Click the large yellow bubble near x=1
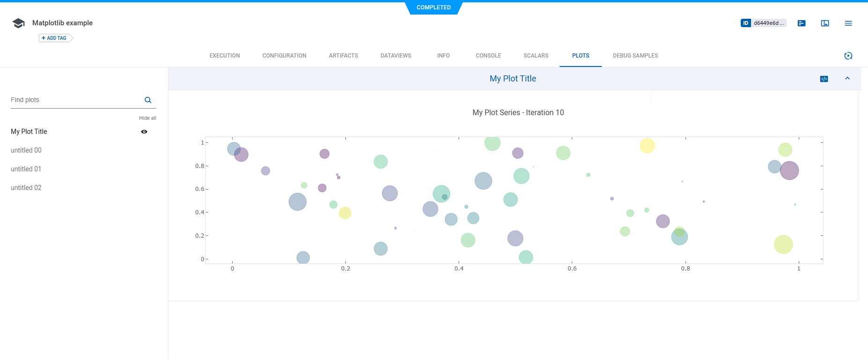The image size is (868, 359). (x=783, y=244)
